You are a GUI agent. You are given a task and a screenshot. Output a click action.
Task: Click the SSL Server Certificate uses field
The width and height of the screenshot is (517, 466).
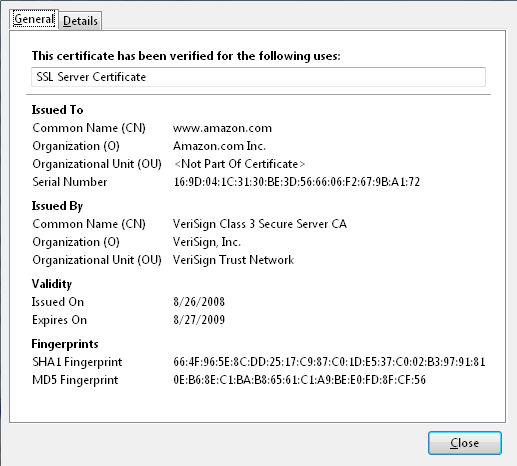(258, 77)
